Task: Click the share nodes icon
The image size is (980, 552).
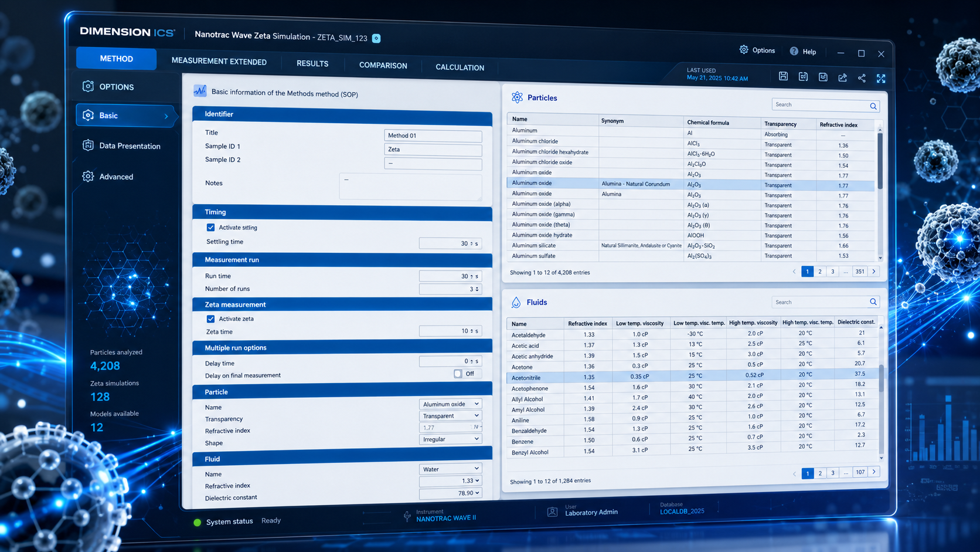Action: pyautogui.click(x=862, y=78)
